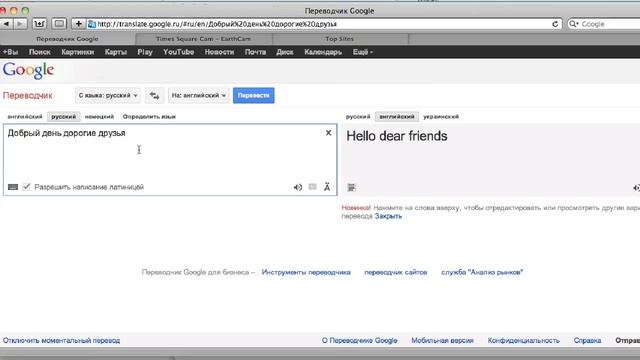The image size is (640, 360).
Task: Open Поиск in the Google bar
Action: tap(40, 52)
